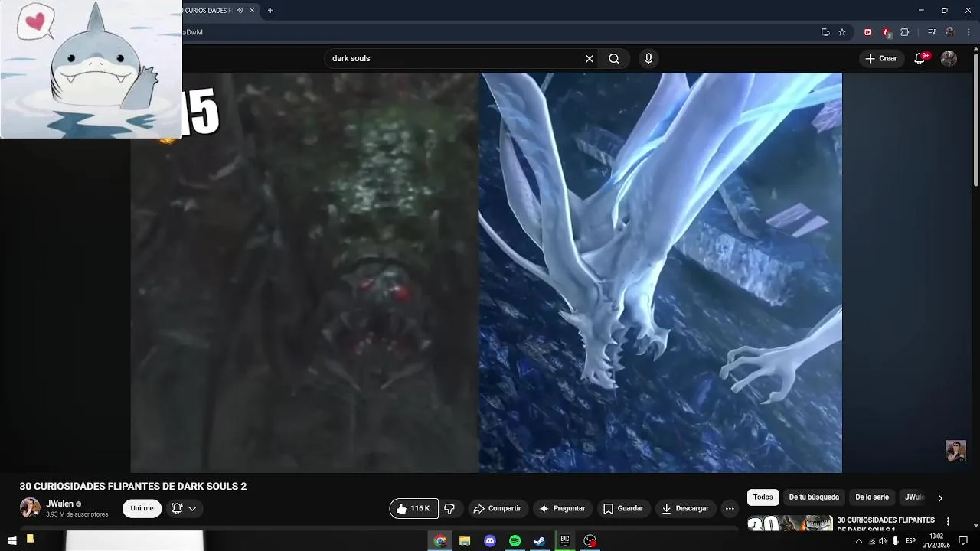Open Chrome three-dot menu
The height and width of the screenshot is (551, 980).
pos(969,32)
